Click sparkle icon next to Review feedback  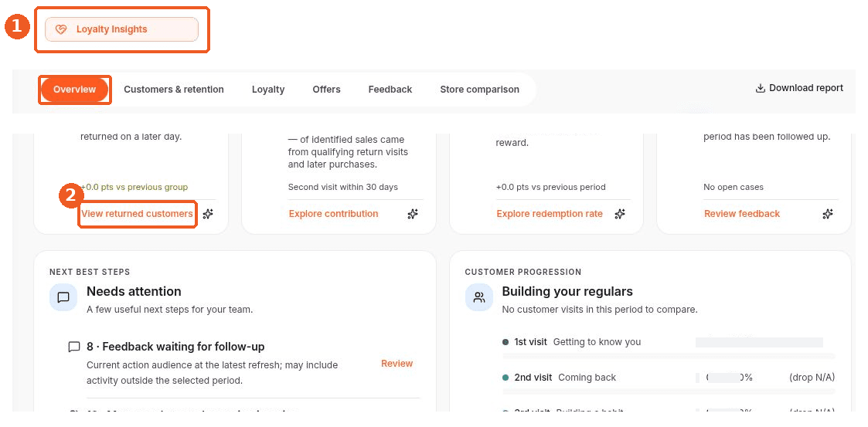[x=828, y=214]
